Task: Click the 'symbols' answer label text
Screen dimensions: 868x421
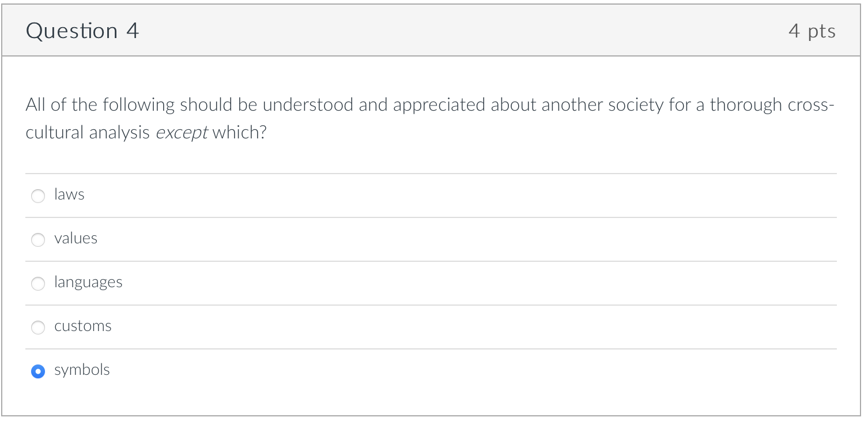Action: 82,370
